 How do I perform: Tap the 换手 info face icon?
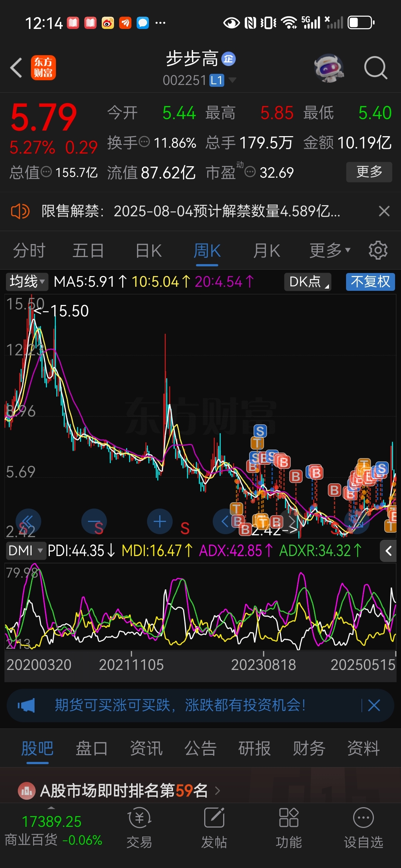click(x=144, y=142)
